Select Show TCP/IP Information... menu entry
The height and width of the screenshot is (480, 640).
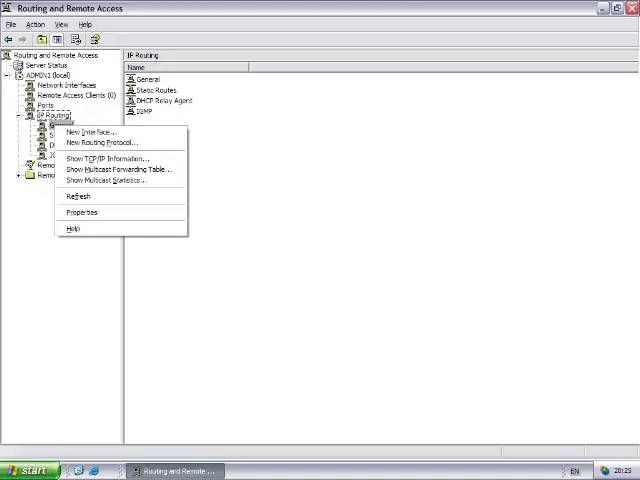click(x=121, y=159)
